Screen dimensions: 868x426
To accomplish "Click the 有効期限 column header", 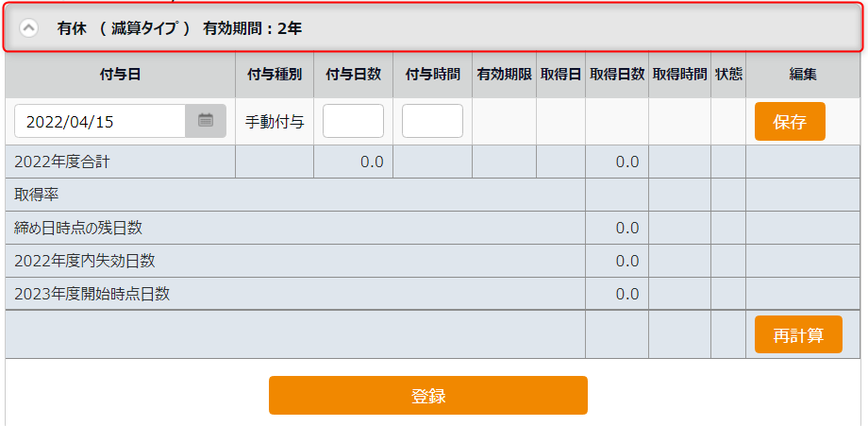I will click(x=504, y=75).
